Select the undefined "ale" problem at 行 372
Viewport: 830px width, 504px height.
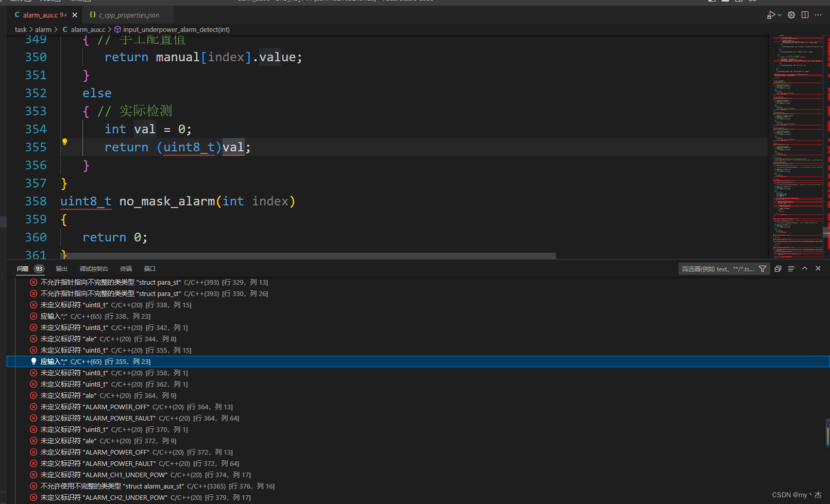[x=418, y=441]
